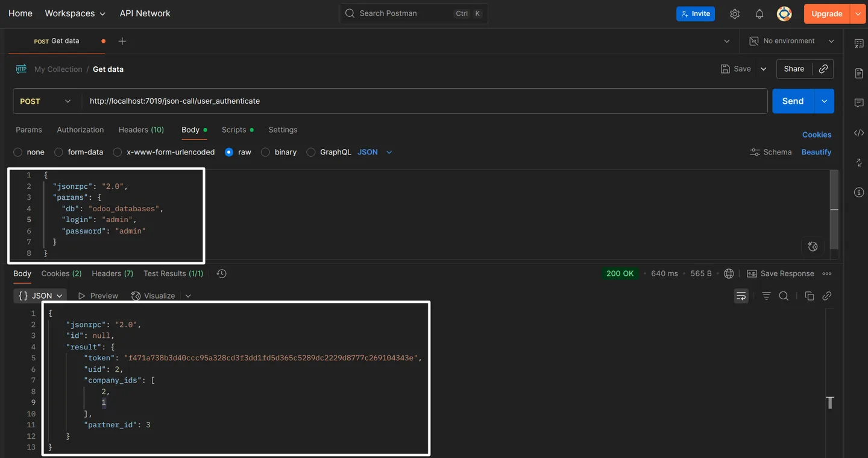This screenshot has height=458, width=868.
Task: Expand the Upgrade button arrow
Action: click(x=858, y=14)
